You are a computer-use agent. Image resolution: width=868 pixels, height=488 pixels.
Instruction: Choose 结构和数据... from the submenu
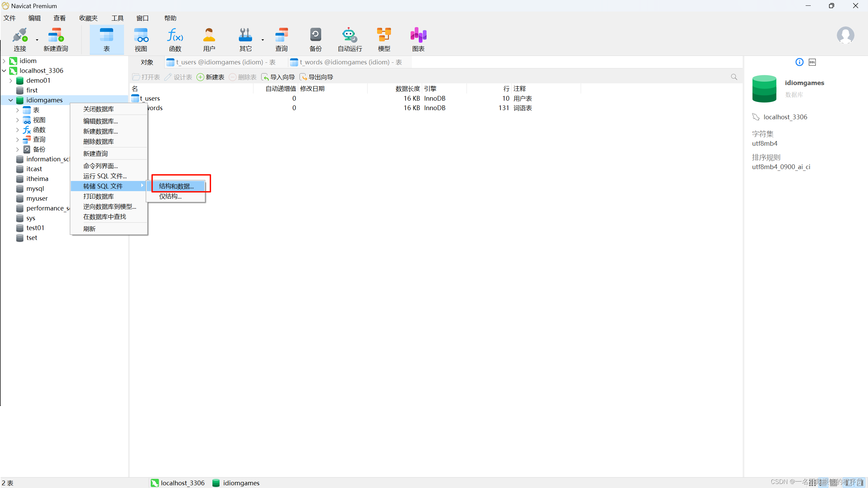point(176,186)
